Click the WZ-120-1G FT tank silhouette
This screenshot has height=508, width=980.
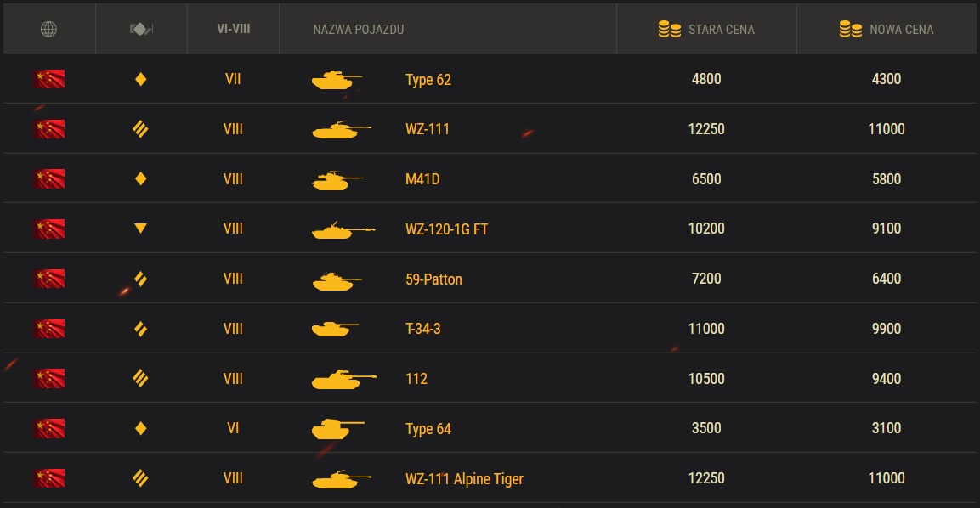tap(343, 230)
